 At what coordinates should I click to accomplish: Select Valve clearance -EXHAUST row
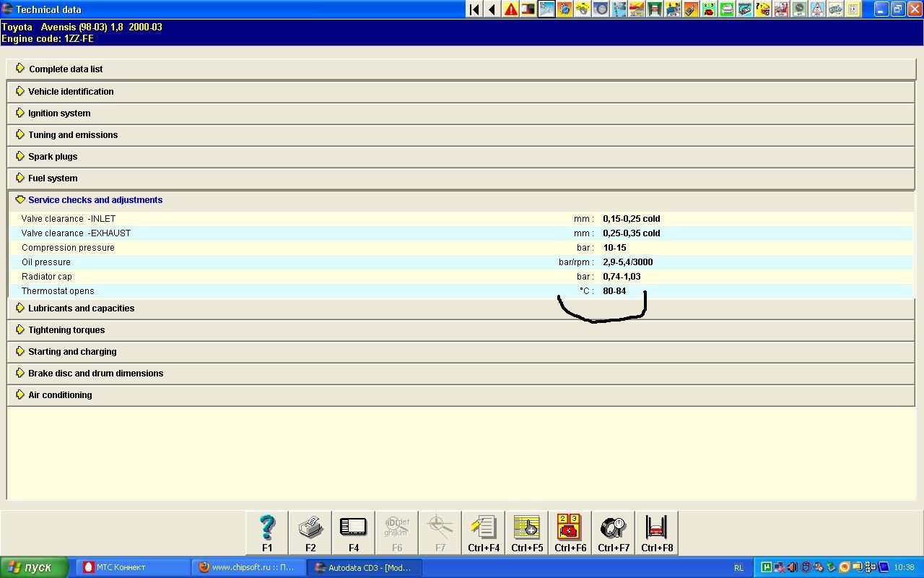pyautogui.click(x=461, y=233)
